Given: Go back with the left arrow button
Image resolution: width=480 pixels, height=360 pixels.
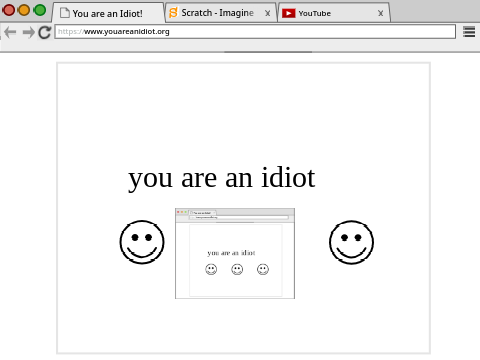Looking at the screenshot, I should coord(10,32).
